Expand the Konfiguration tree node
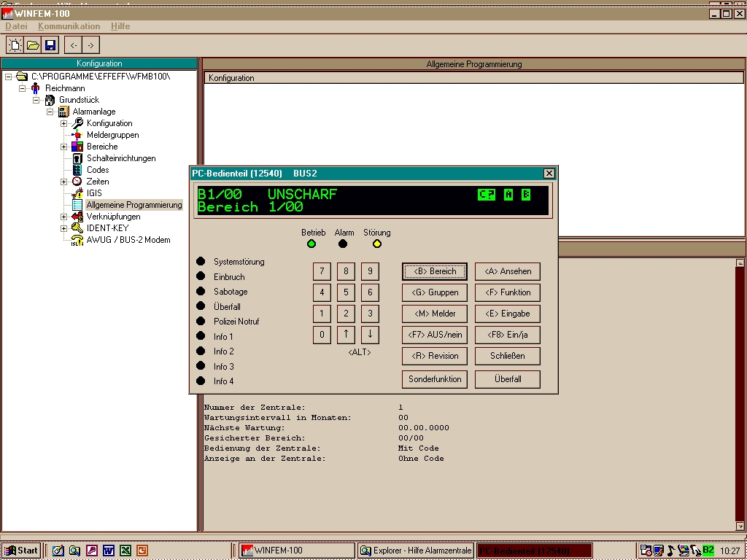The height and width of the screenshot is (560, 747). click(x=64, y=123)
